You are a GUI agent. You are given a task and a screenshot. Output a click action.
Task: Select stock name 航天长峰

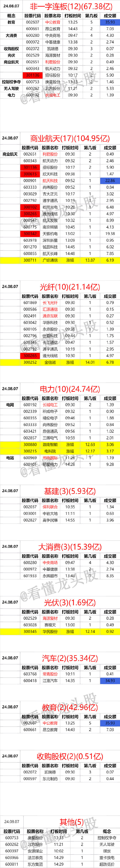tap(50, 253)
